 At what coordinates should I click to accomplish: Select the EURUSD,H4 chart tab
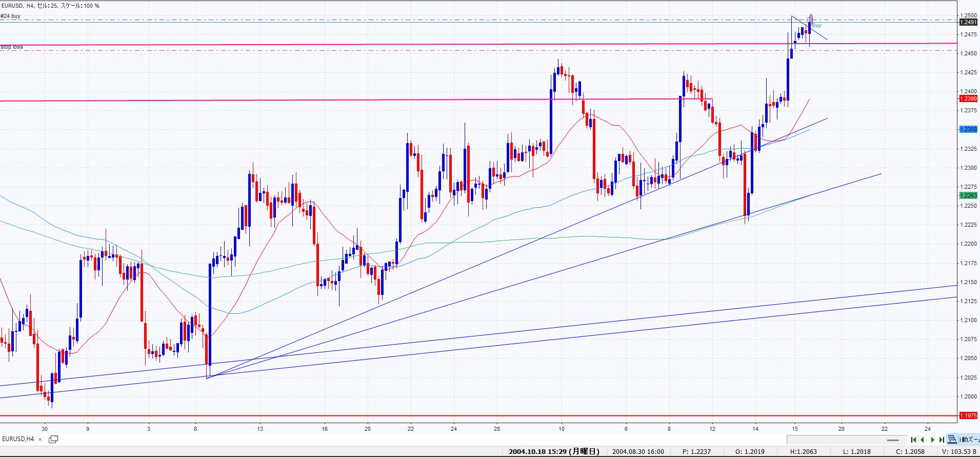pyautogui.click(x=18, y=439)
